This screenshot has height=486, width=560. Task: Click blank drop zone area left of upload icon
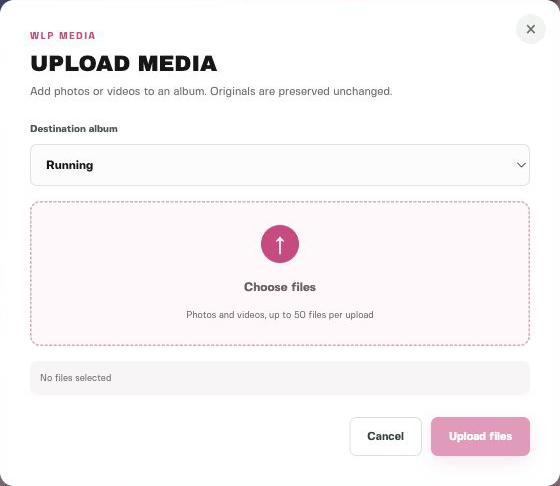click(x=143, y=246)
